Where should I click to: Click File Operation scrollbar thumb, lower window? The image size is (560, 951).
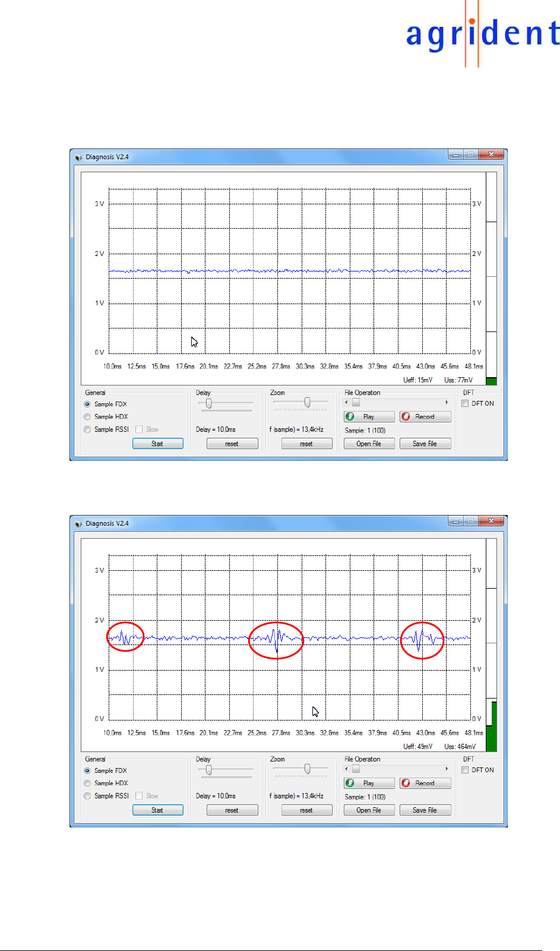click(356, 769)
